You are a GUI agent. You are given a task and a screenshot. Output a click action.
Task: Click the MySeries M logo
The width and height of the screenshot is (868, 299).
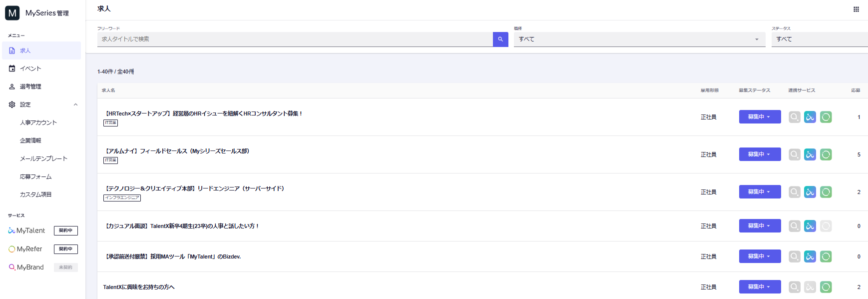click(x=12, y=13)
